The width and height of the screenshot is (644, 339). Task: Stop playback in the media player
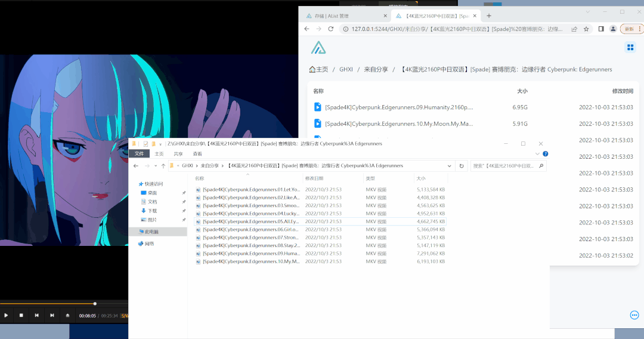(21, 316)
